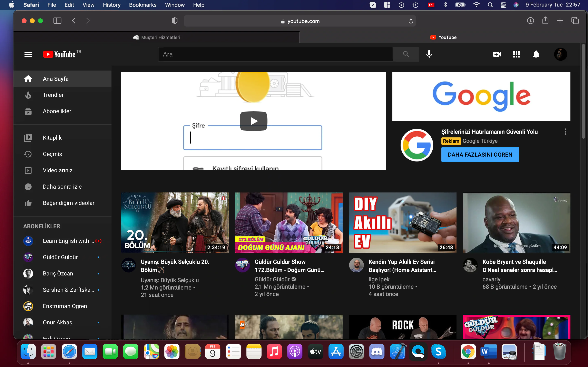Open the create video camera icon
Viewport: 588px width, 367px height.
pos(497,54)
